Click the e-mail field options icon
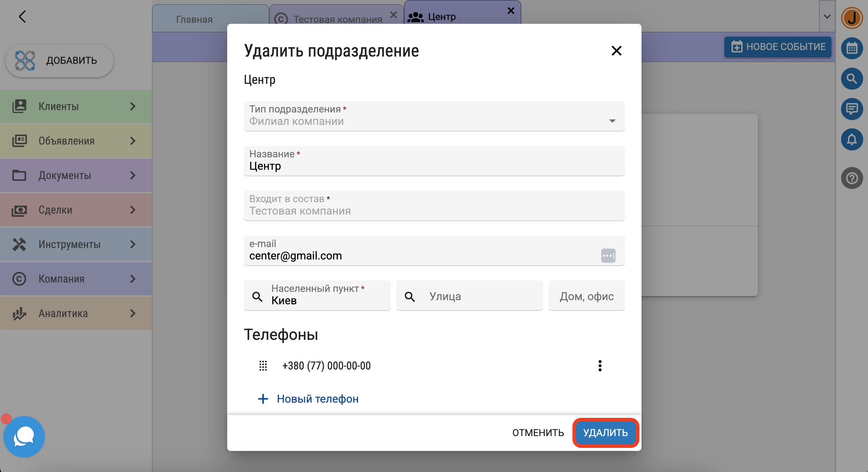 608,256
